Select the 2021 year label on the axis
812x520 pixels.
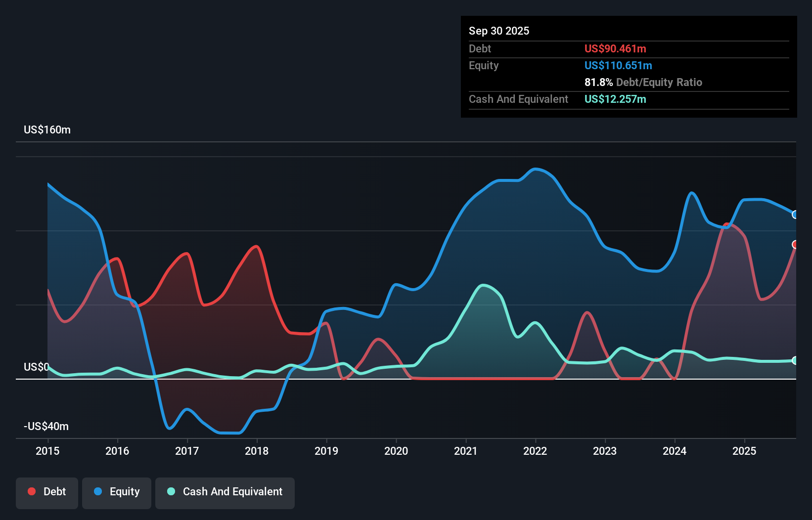click(465, 451)
